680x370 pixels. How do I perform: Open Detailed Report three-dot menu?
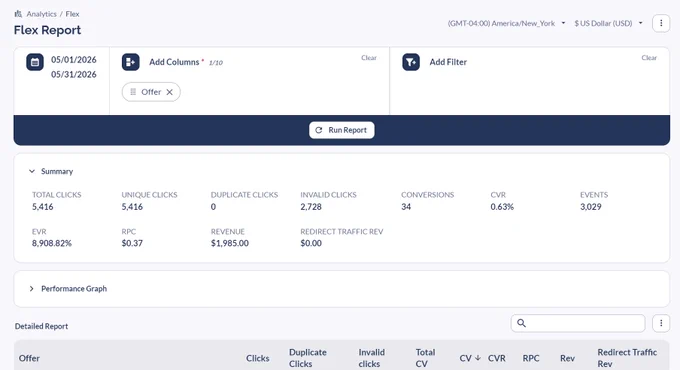[661, 323]
